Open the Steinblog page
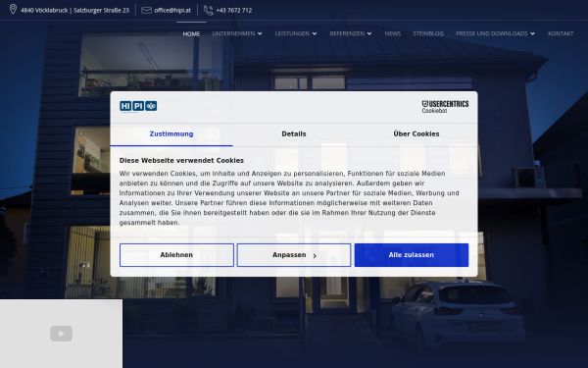Screen dimensions: 588x368 pyautogui.click(x=428, y=33)
